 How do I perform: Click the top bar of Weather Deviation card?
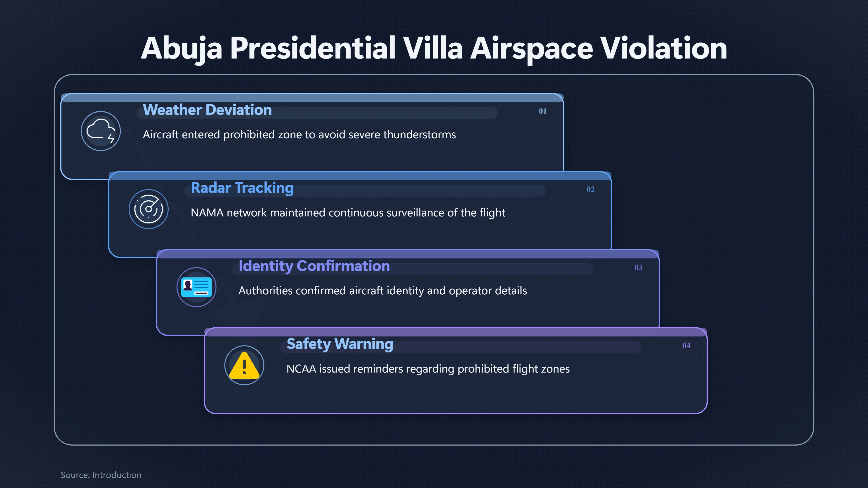click(x=312, y=98)
